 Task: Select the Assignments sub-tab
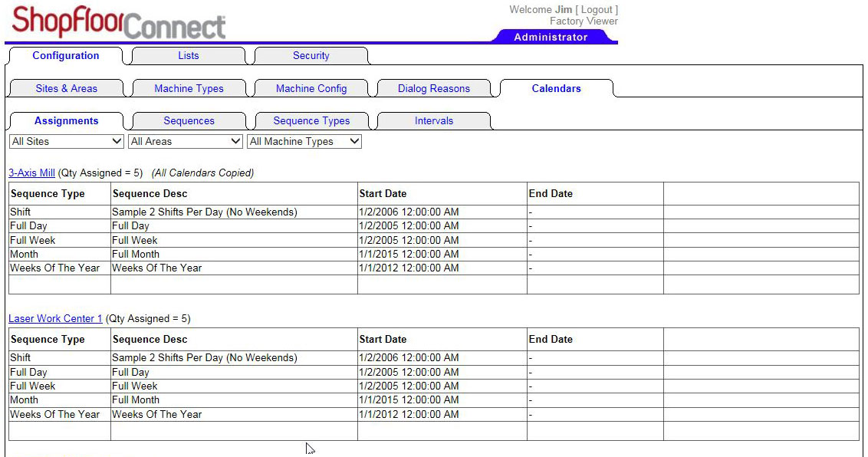coord(66,121)
